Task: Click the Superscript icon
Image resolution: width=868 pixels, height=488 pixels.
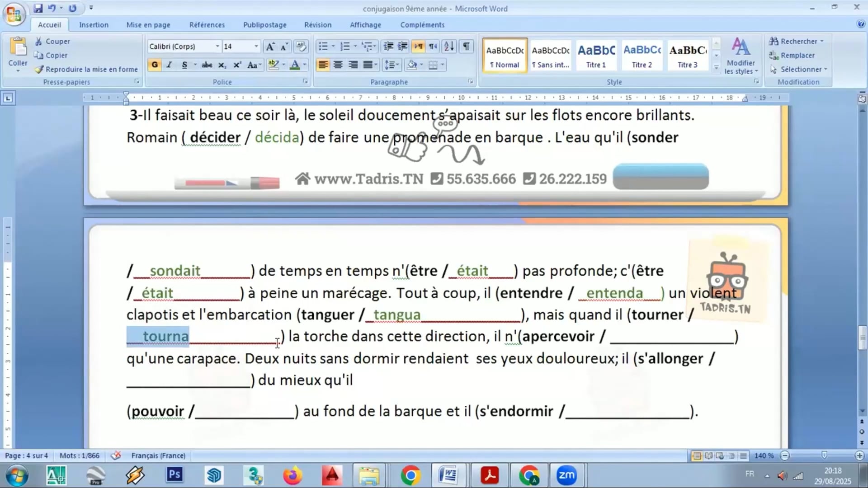Action: click(x=237, y=65)
